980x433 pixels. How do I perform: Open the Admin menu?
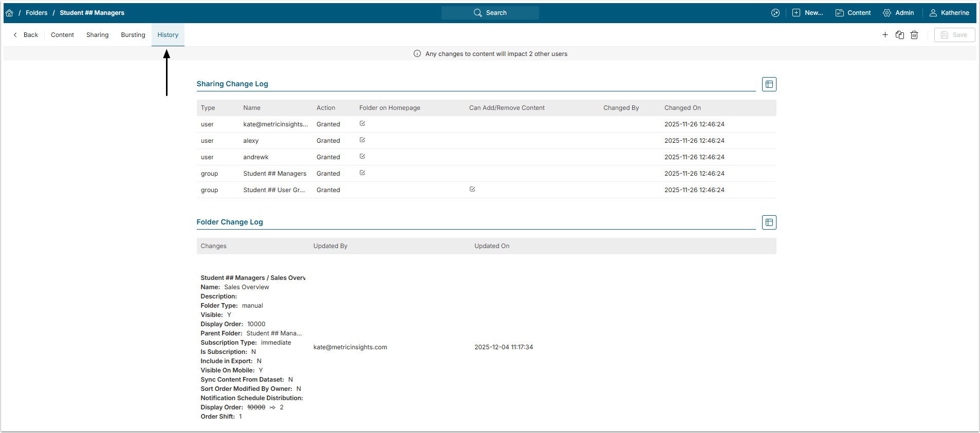pos(898,13)
